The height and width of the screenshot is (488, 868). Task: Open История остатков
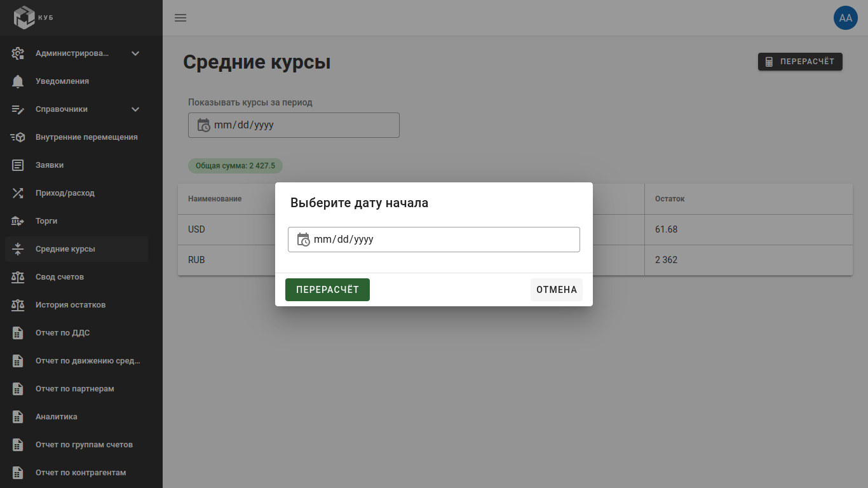tap(76, 305)
